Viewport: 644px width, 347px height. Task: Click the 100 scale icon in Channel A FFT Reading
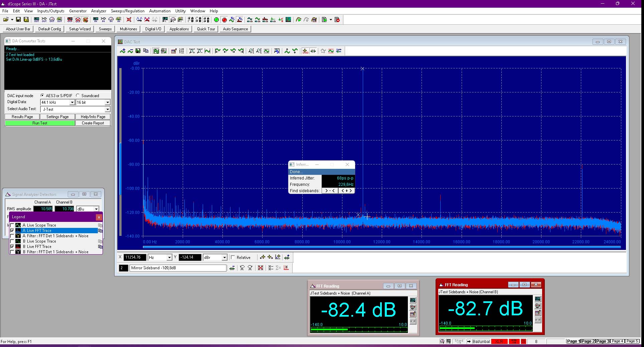pos(413,300)
